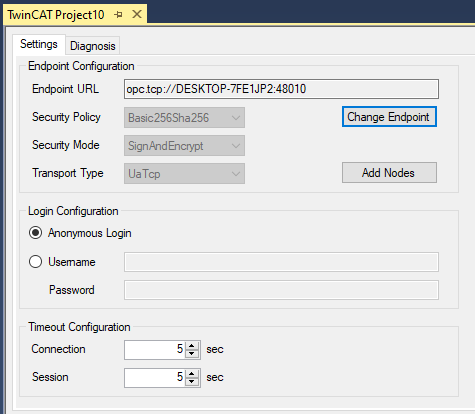Click in the Password text field
This screenshot has height=414, width=475.
coord(281,290)
